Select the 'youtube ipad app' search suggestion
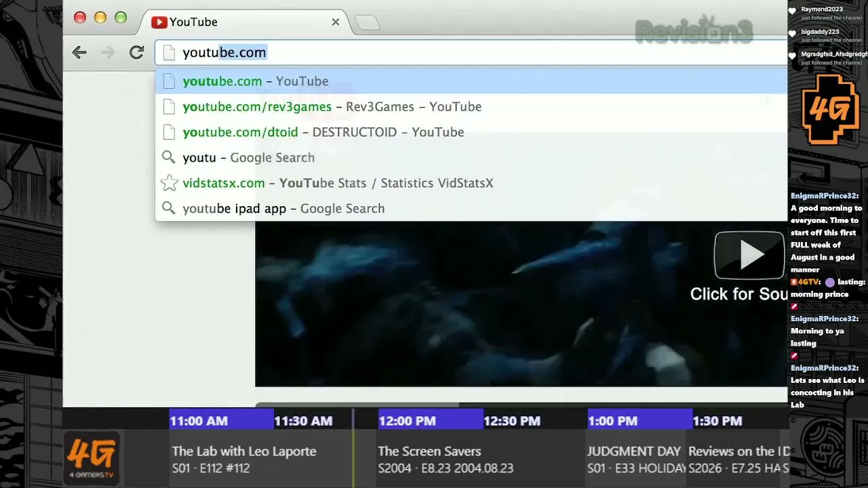Image resolution: width=868 pixels, height=488 pixels. [471, 208]
